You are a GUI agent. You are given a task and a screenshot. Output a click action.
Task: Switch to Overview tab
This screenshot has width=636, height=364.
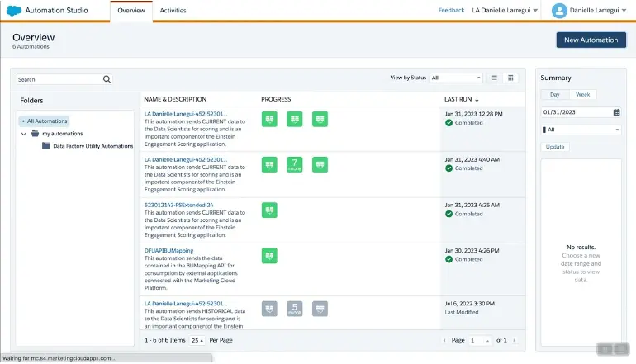[131, 11]
